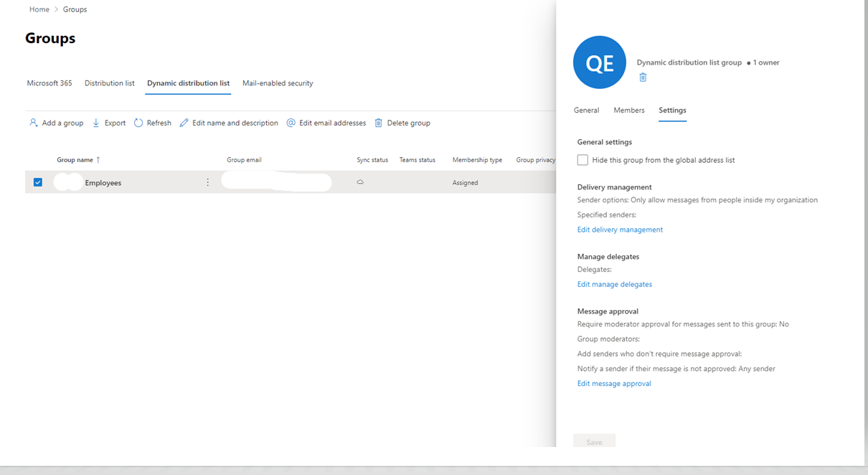This screenshot has height=475, width=868.
Task: Uncheck the Employees row checkbox
Action: (38, 182)
